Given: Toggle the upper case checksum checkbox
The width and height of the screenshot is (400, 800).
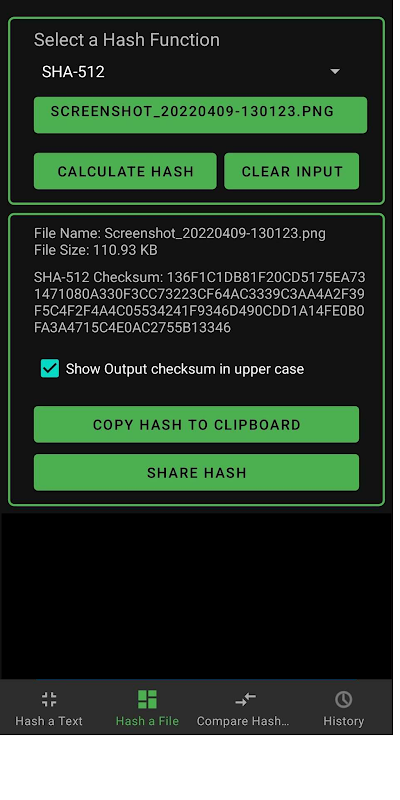Looking at the screenshot, I should [x=50, y=368].
